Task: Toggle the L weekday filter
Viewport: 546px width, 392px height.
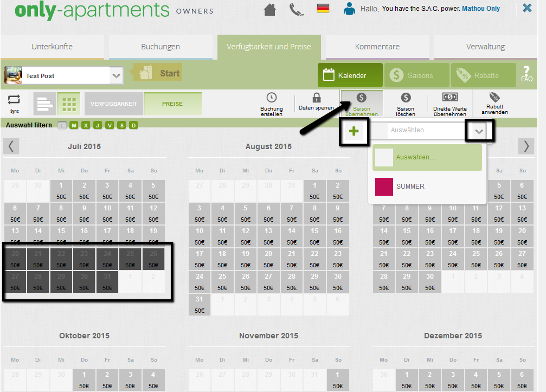Action: tap(62, 126)
